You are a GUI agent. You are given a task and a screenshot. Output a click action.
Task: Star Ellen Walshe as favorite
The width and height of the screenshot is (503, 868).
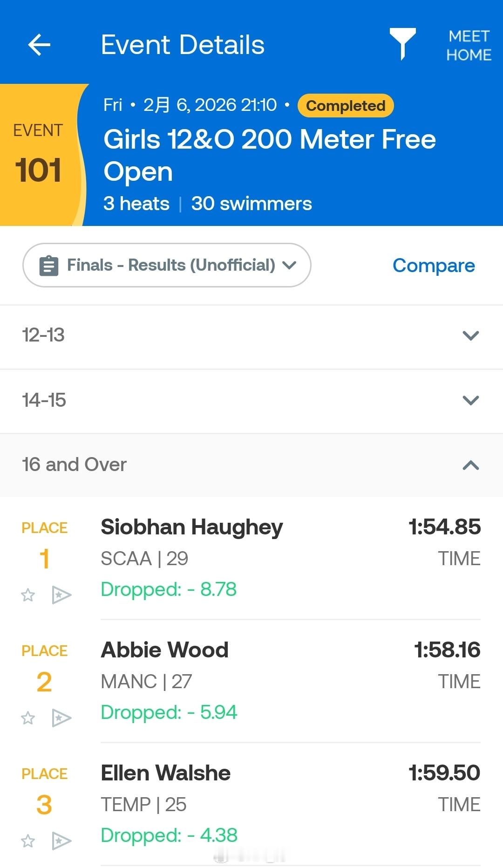coord(28,841)
